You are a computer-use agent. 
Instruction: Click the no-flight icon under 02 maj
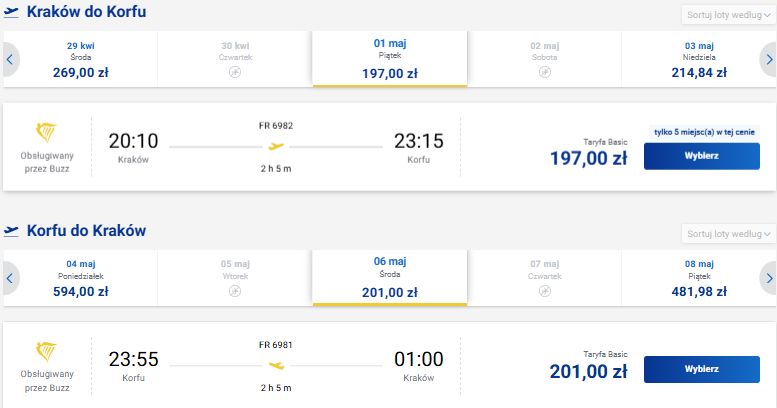[x=545, y=72]
